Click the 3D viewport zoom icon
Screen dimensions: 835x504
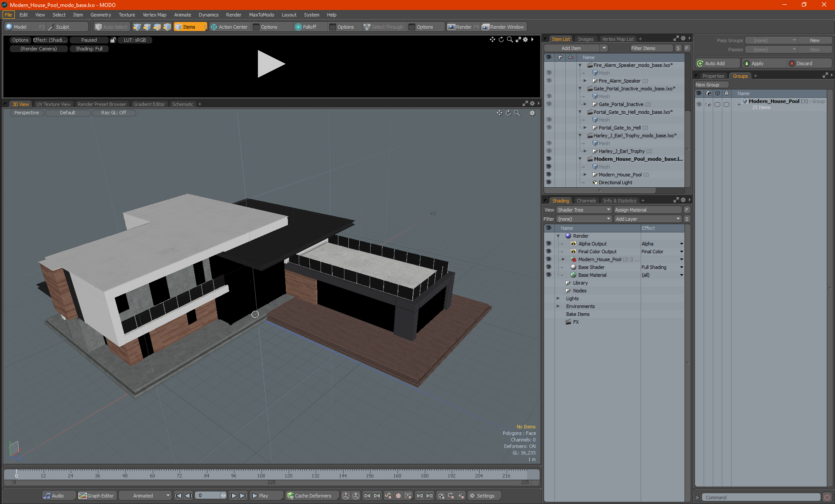tap(517, 113)
